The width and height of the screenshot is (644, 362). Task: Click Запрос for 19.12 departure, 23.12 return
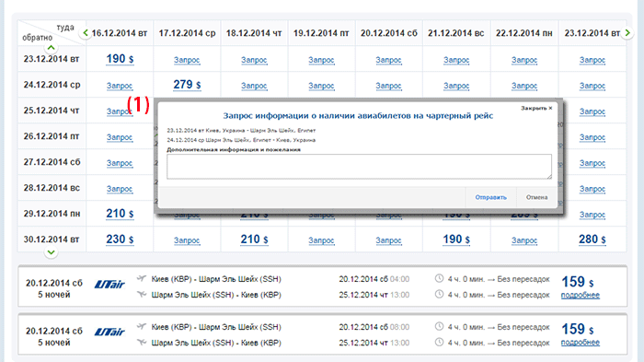[x=322, y=60]
